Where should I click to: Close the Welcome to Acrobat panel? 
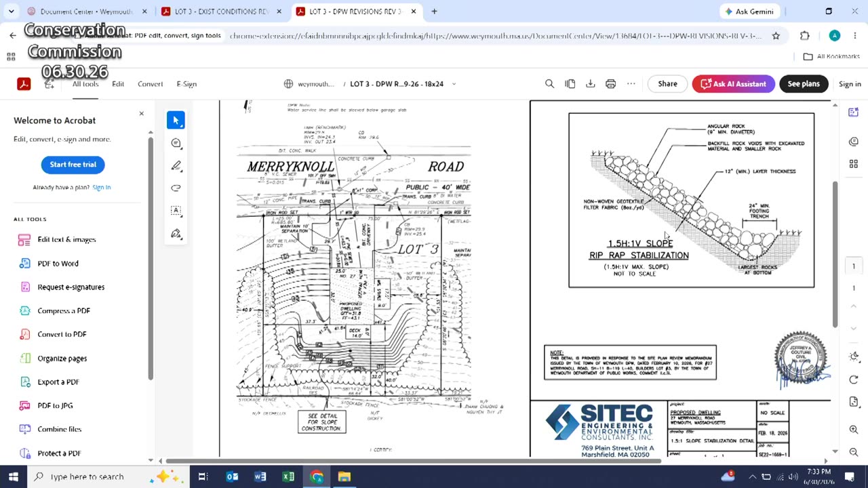(141, 113)
